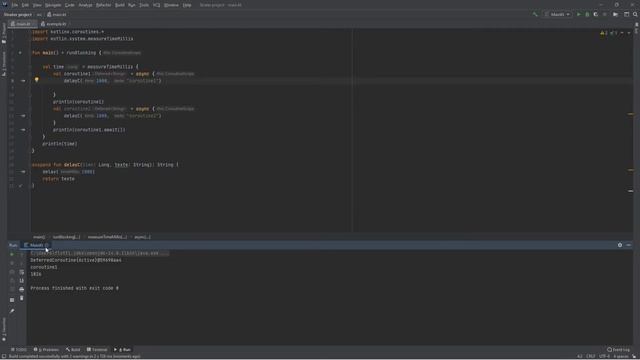Select runBlocking breadcrumb
This screenshot has width=640, height=360.
click(x=66, y=237)
